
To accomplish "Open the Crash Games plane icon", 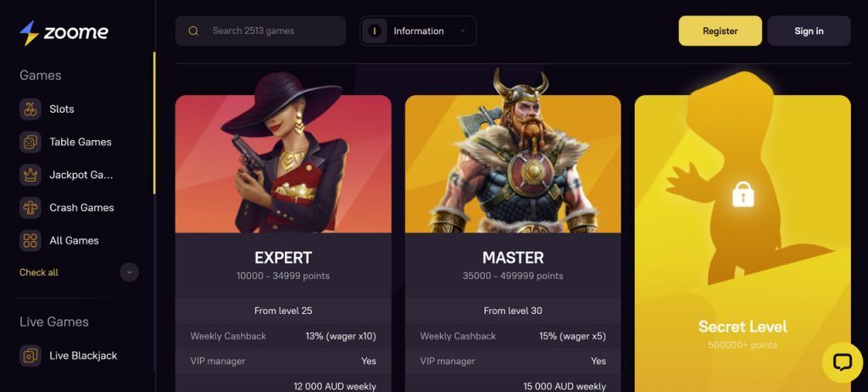I will coord(31,208).
